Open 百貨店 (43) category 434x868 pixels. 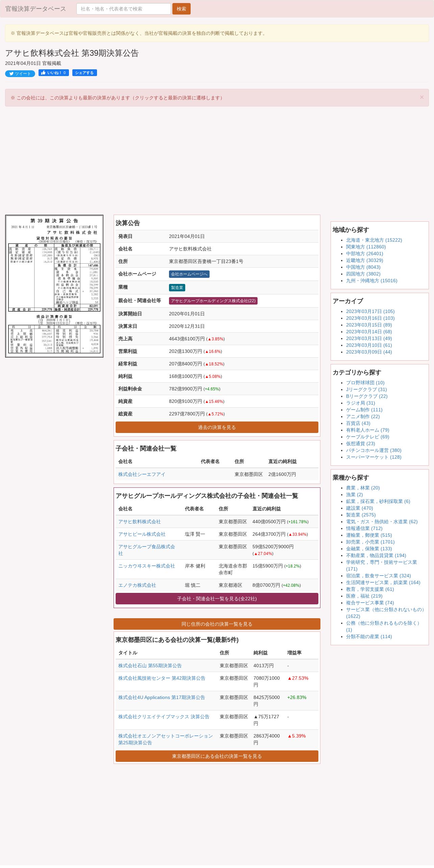(358, 423)
